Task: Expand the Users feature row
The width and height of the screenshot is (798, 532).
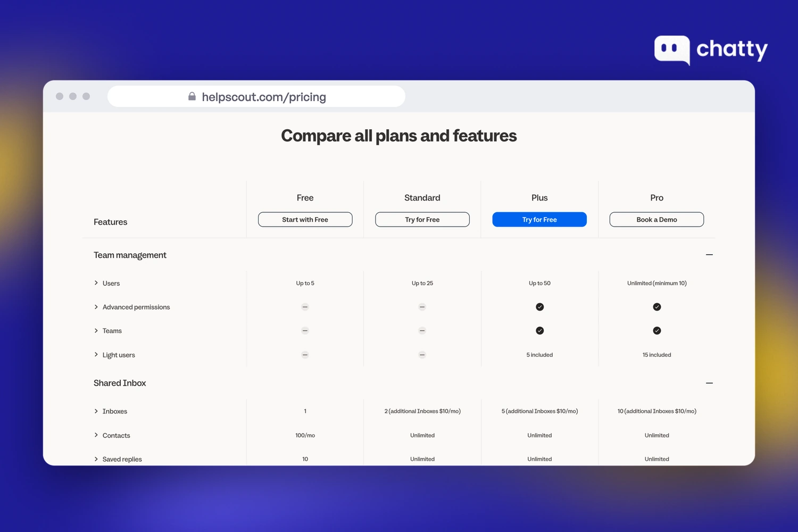Action: click(96, 283)
